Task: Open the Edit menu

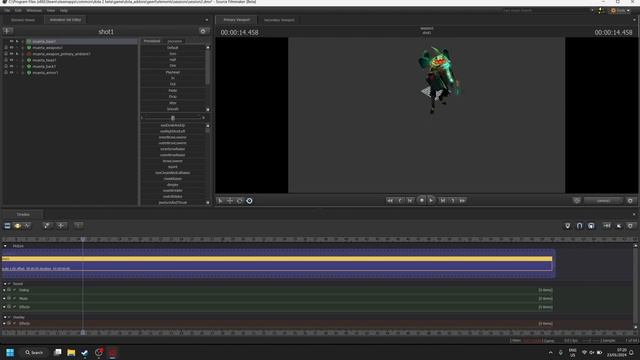Action: click(x=18, y=10)
